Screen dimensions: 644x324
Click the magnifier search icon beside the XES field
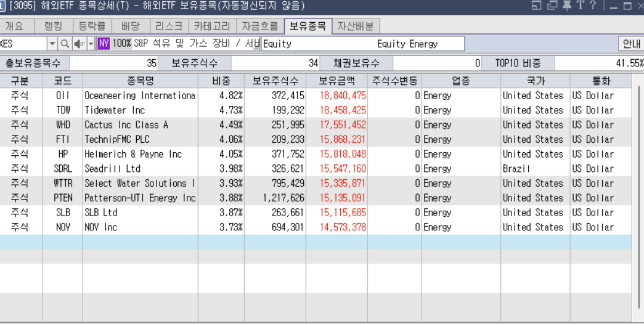tap(65, 44)
